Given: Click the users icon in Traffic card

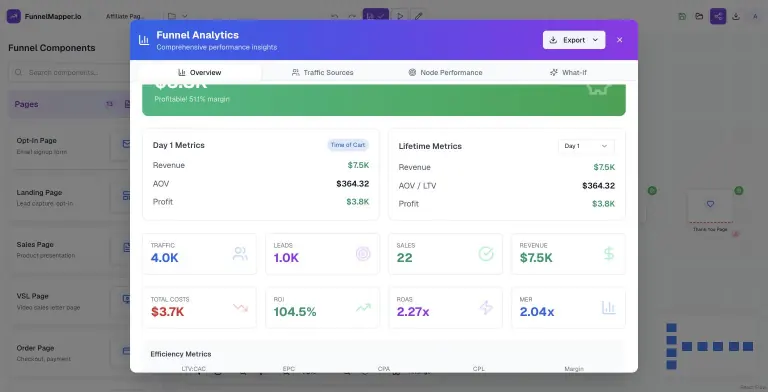Looking at the screenshot, I should [x=240, y=254].
